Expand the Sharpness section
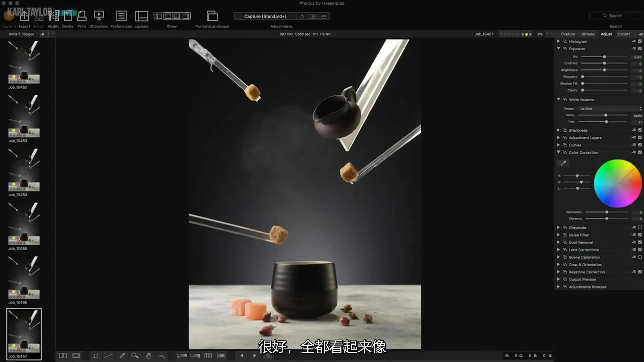Viewport: 644px width, 362px height. point(558,130)
